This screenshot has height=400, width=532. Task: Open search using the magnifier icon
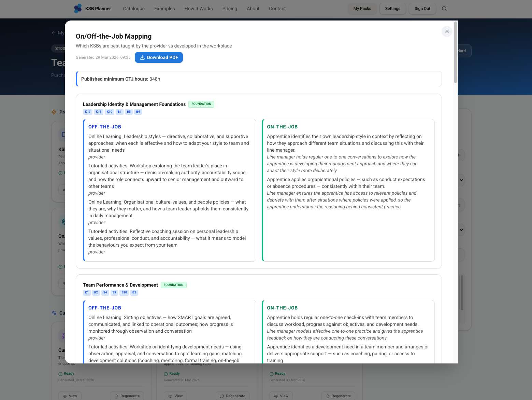pyautogui.click(x=444, y=9)
